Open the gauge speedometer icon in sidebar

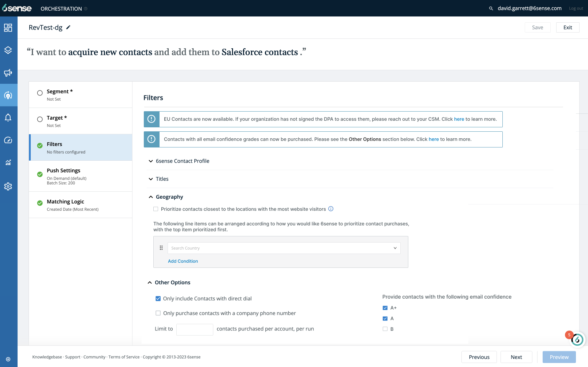click(8, 140)
